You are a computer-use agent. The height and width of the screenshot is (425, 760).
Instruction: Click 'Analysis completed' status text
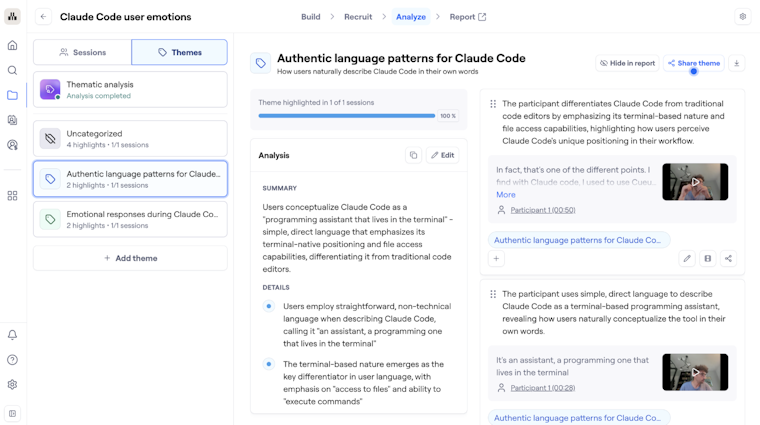pyautogui.click(x=98, y=96)
